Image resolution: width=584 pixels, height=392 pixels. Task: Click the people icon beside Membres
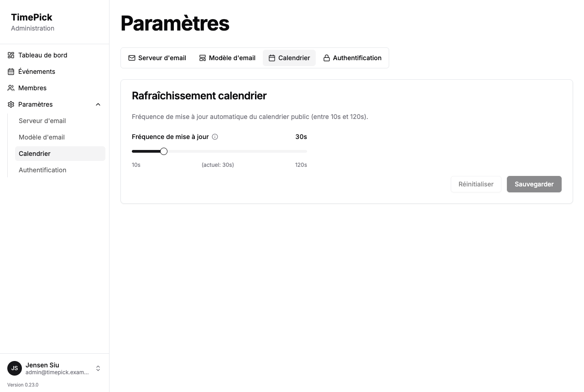(x=11, y=88)
